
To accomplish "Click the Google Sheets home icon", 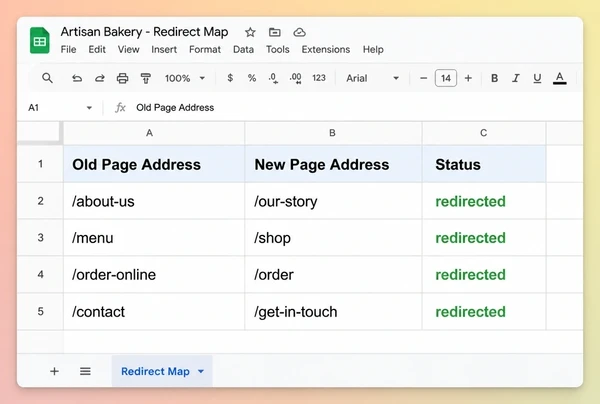I will [39, 40].
